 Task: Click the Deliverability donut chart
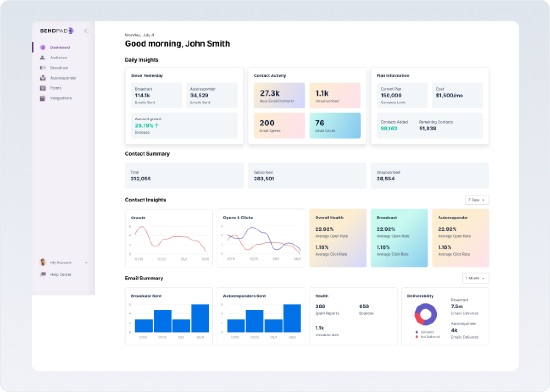click(x=426, y=314)
